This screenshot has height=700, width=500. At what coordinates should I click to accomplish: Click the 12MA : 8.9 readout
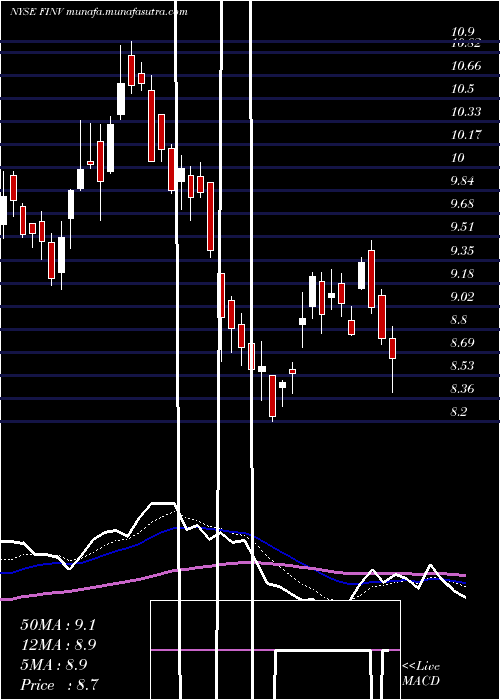[x=58, y=645]
